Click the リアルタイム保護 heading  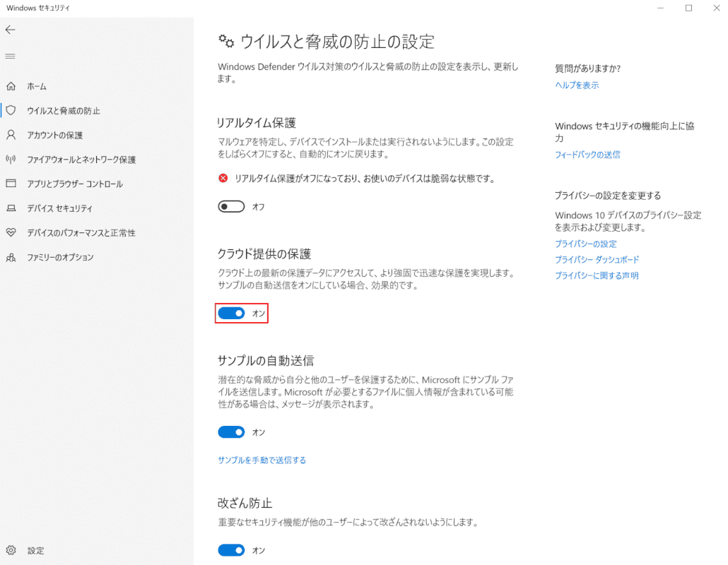tap(257, 123)
